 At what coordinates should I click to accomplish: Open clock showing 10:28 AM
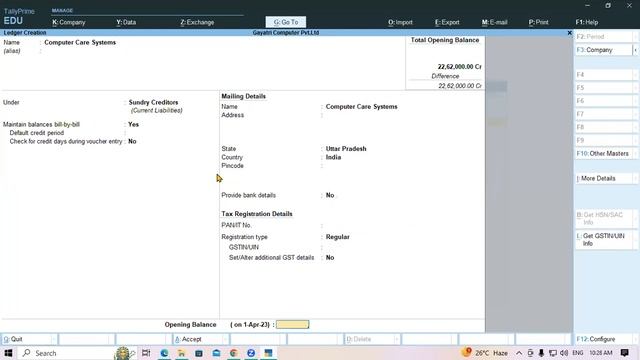(x=600, y=353)
